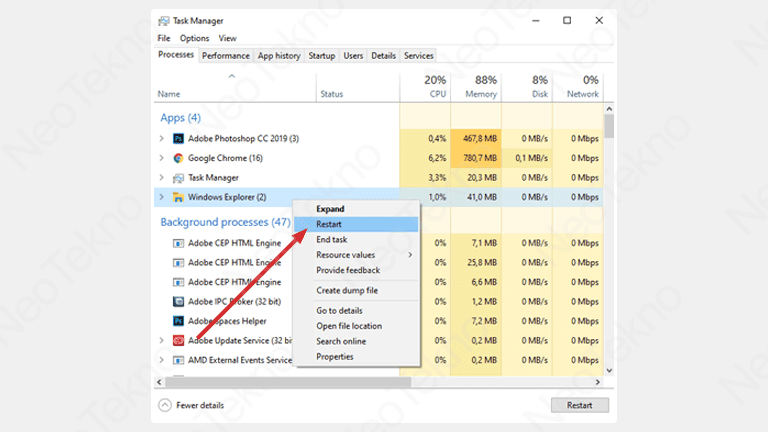This screenshot has height=432, width=768.
Task: Expand the Google Chrome process group
Action: [x=162, y=158]
